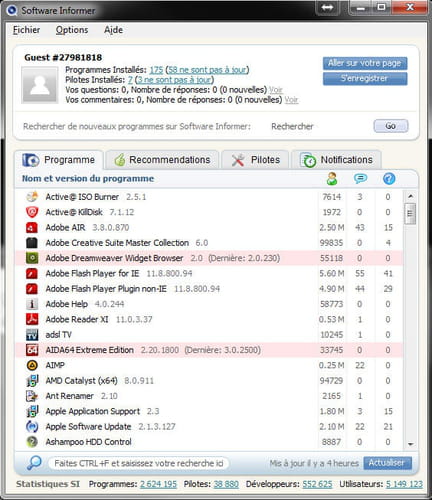
Task: Open the Options menu
Action: (72, 30)
